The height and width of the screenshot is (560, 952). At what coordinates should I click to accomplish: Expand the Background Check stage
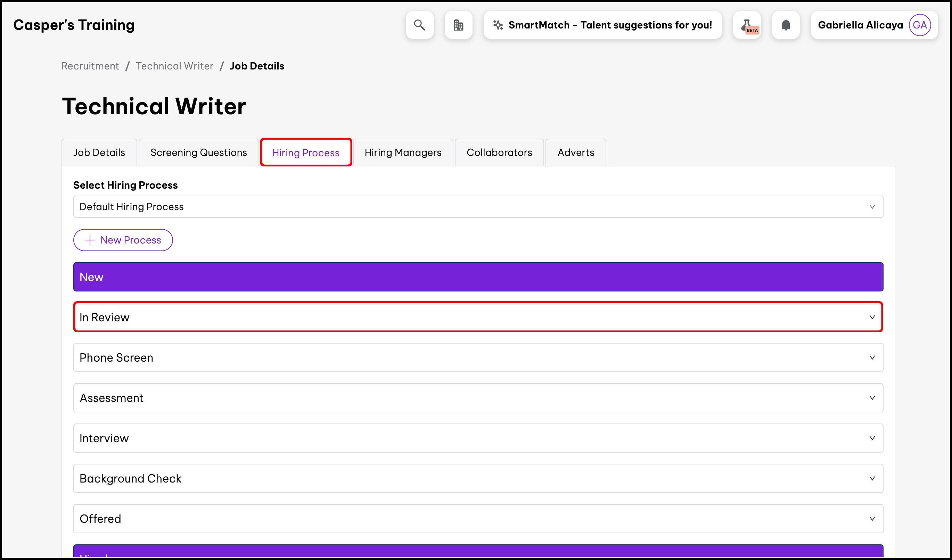coord(478,478)
